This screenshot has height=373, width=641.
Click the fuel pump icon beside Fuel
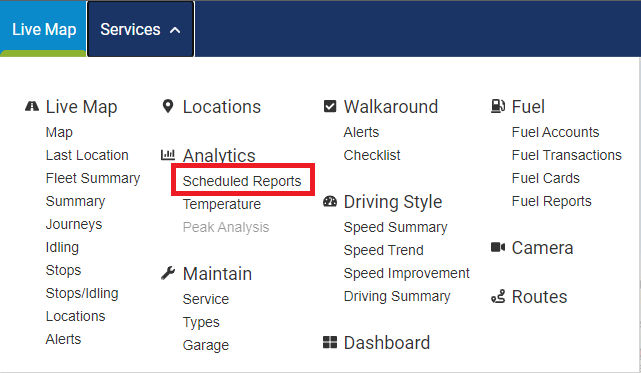pyautogui.click(x=498, y=106)
